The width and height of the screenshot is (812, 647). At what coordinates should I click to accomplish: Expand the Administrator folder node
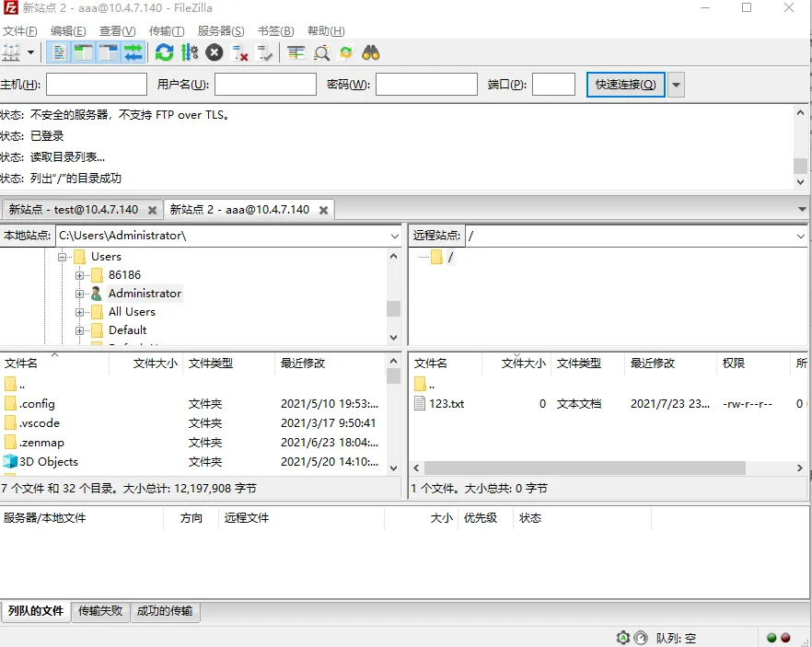(x=79, y=294)
